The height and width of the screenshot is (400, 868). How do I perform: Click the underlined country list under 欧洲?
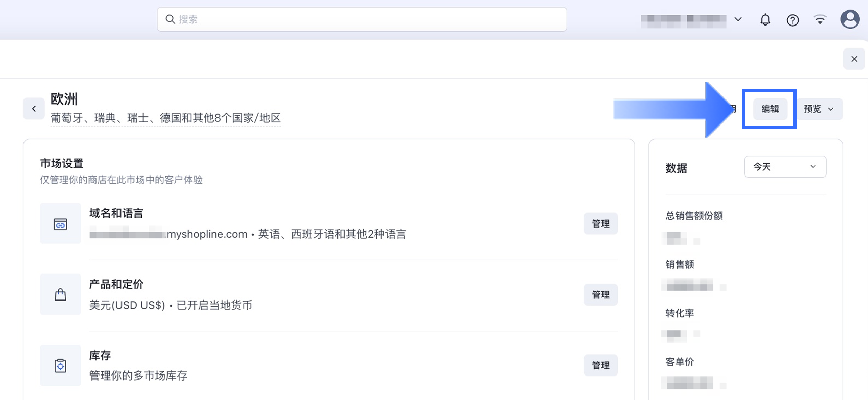(x=165, y=118)
